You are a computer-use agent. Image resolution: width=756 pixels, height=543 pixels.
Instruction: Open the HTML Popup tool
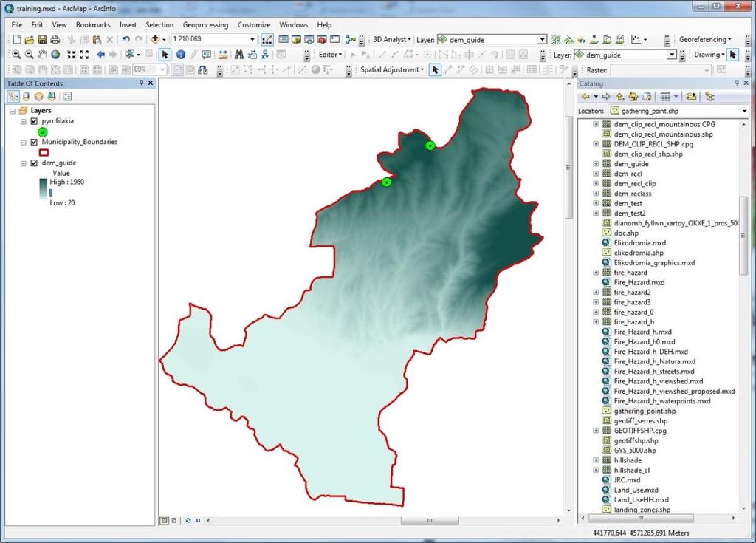(207, 55)
